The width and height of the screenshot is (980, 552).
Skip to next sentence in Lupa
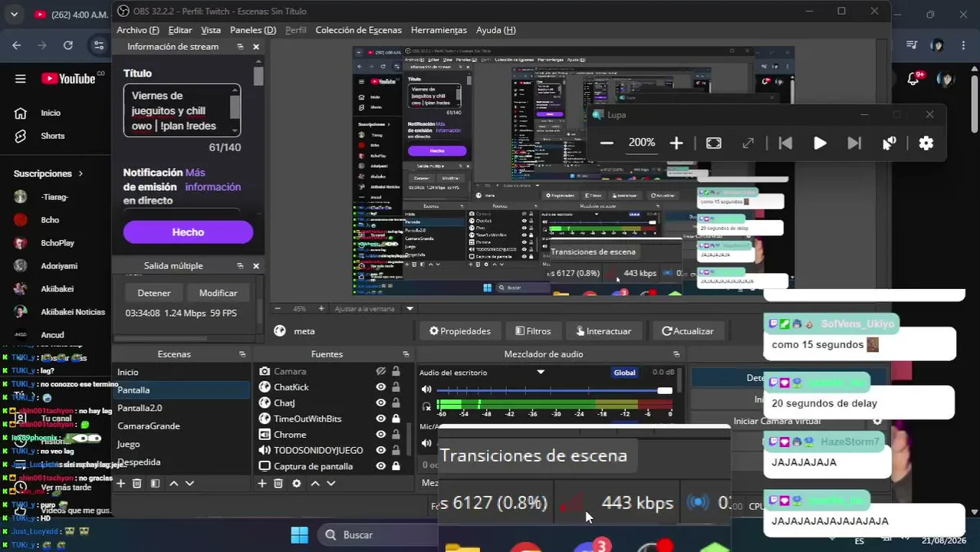tap(854, 143)
